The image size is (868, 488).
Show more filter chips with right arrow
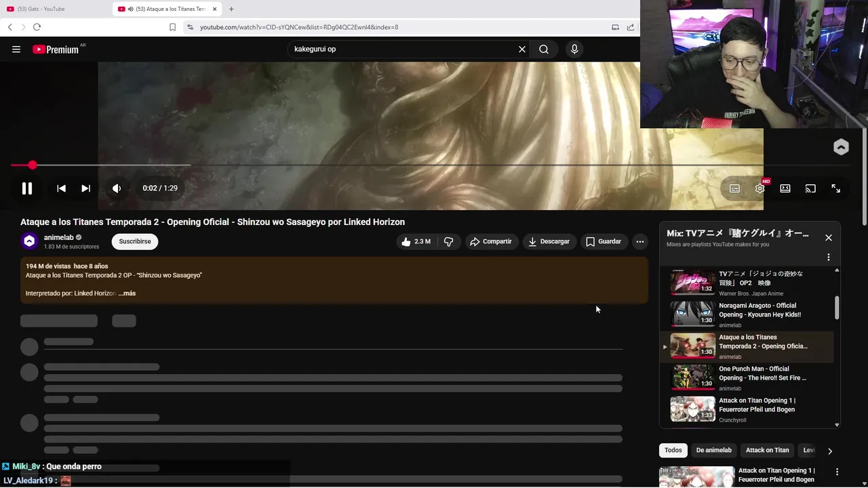tap(830, 451)
